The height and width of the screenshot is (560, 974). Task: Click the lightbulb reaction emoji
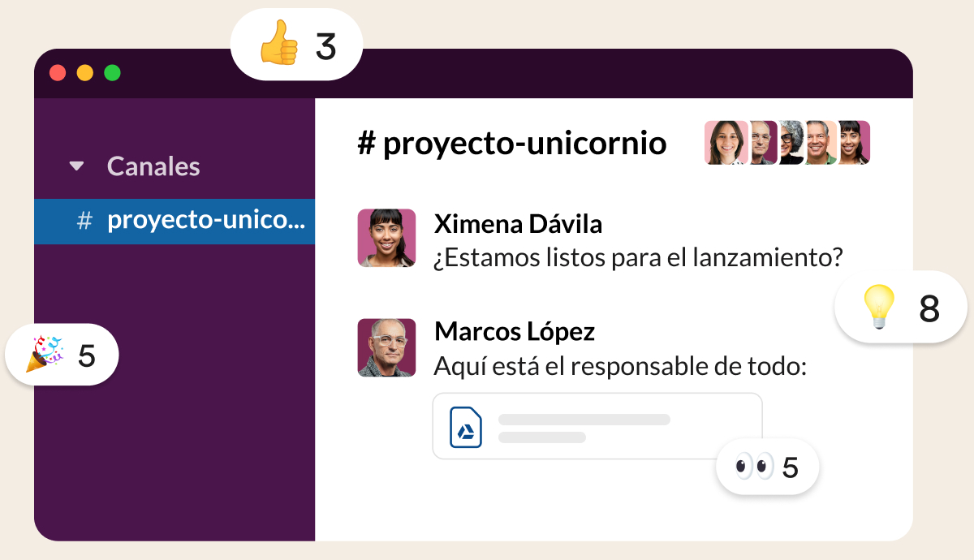pyautogui.click(x=881, y=307)
